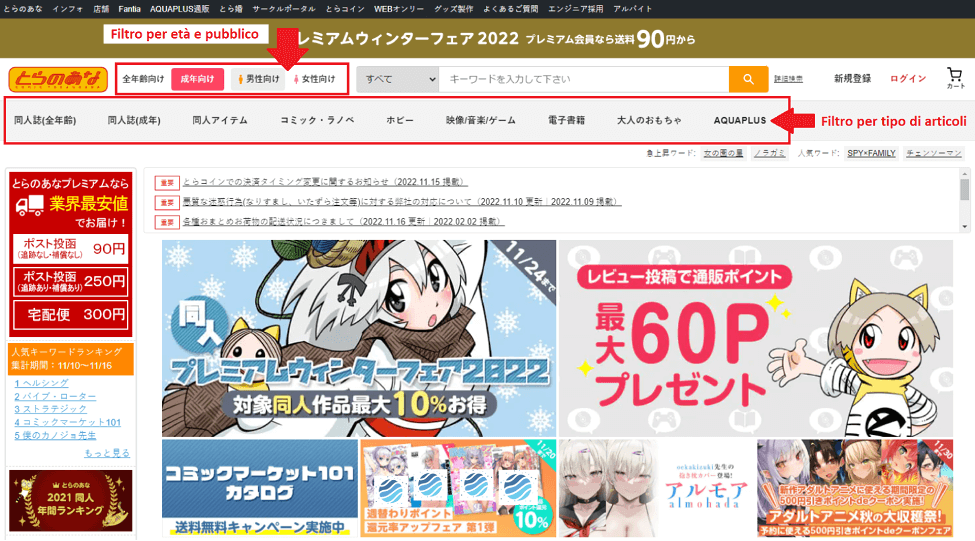Open the すべて category dropdown
This screenshot has width=975, height=541.
398,79
